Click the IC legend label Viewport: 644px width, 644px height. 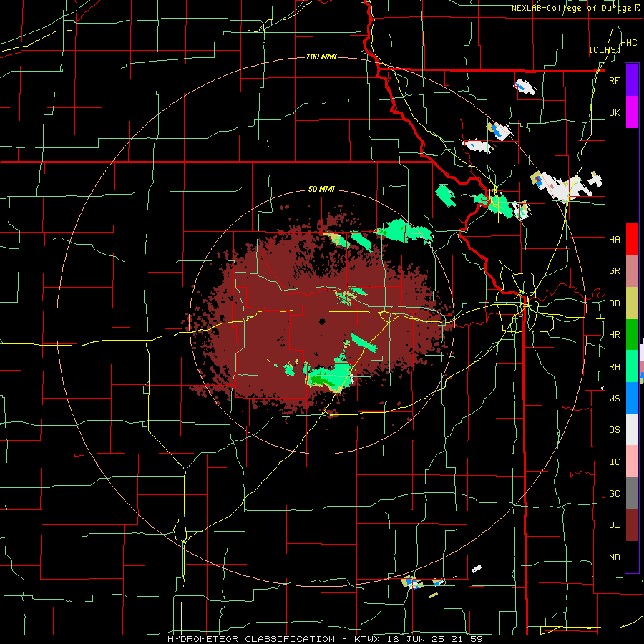[x=615, y=462]
